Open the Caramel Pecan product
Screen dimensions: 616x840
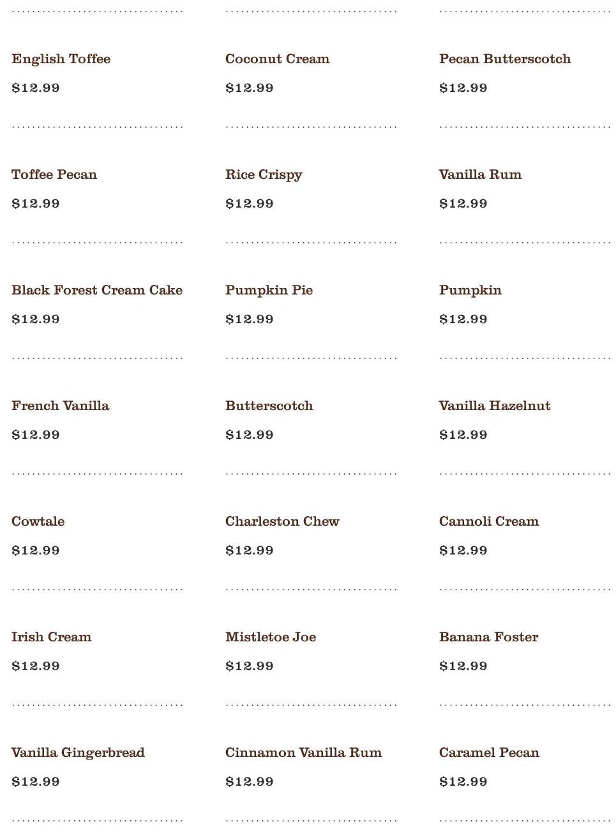click(x=488, y=752)
